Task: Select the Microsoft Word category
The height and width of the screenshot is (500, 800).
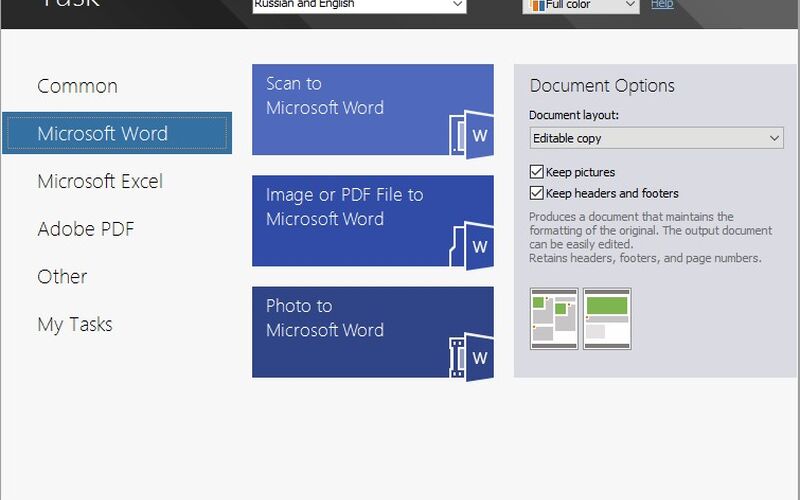Action: point(117,133)
